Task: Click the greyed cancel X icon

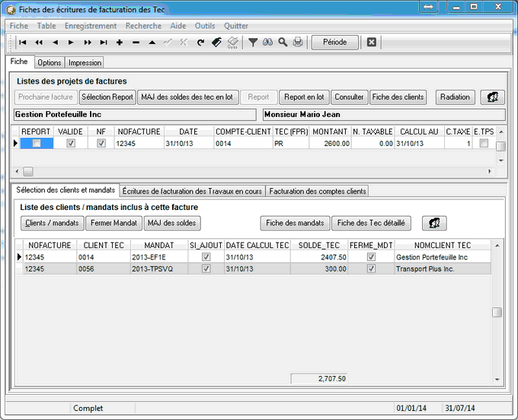Action: (x=184, y=43)
